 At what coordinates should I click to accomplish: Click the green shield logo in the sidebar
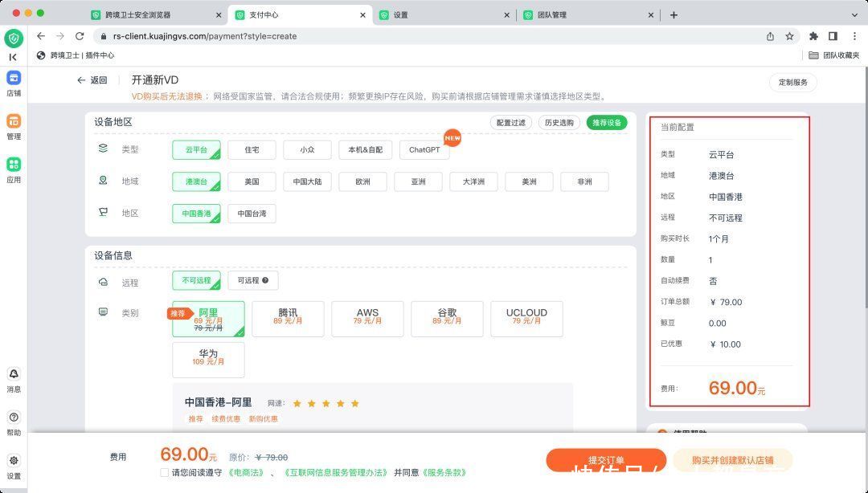(x=14, y=39)
